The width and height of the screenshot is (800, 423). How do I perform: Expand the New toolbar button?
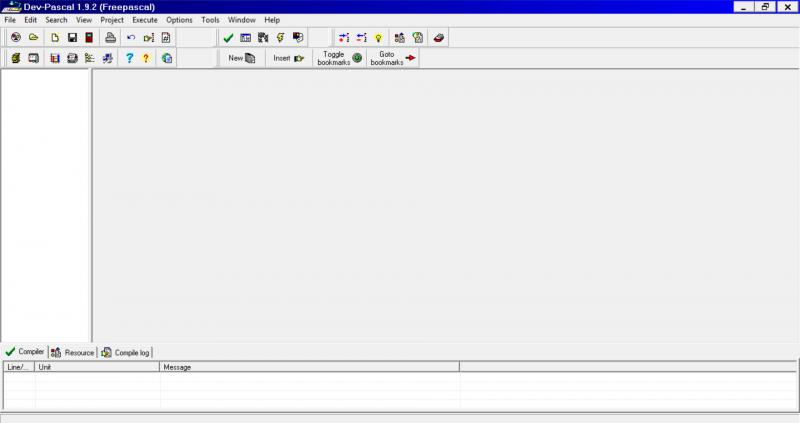[x=241, y=58]
